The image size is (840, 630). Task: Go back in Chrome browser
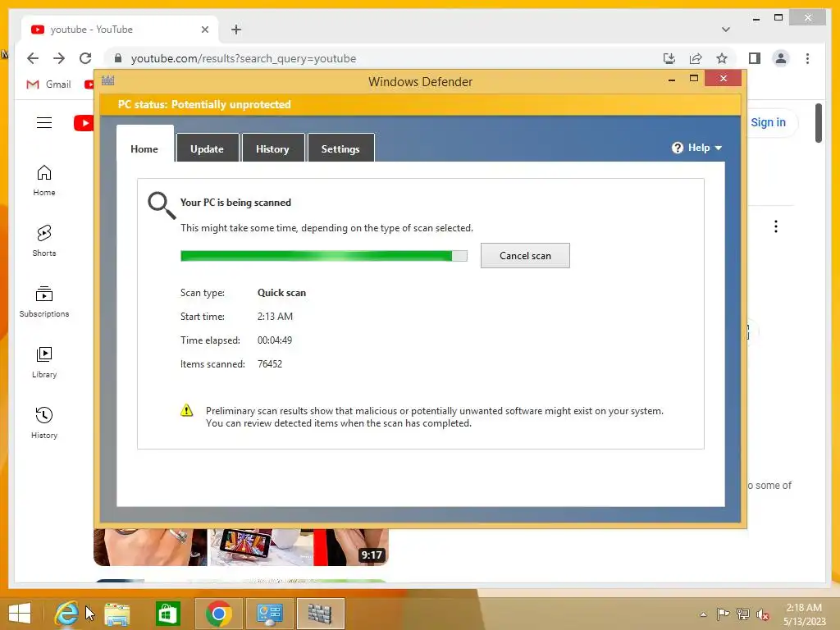pyautogui.click(x=33, y=58)
